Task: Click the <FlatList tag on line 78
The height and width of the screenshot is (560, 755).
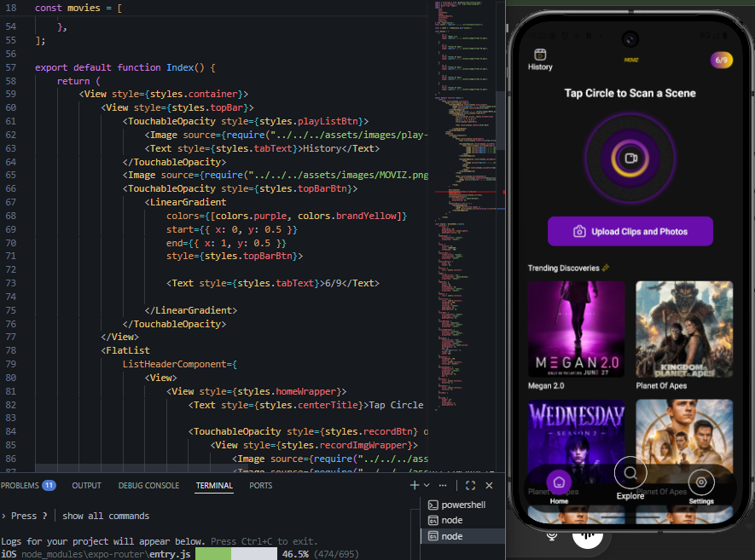Action: tap(125, 350)
